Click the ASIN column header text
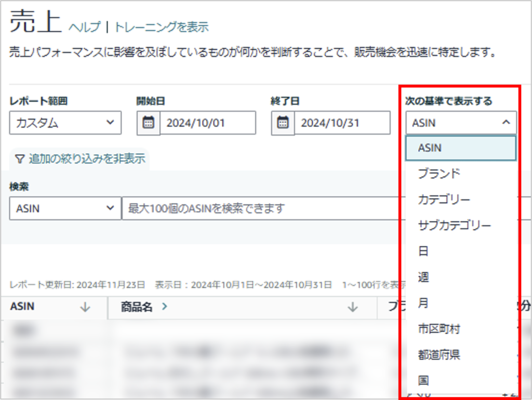This screenshot has height=400, width=532. tap(22, 306)
